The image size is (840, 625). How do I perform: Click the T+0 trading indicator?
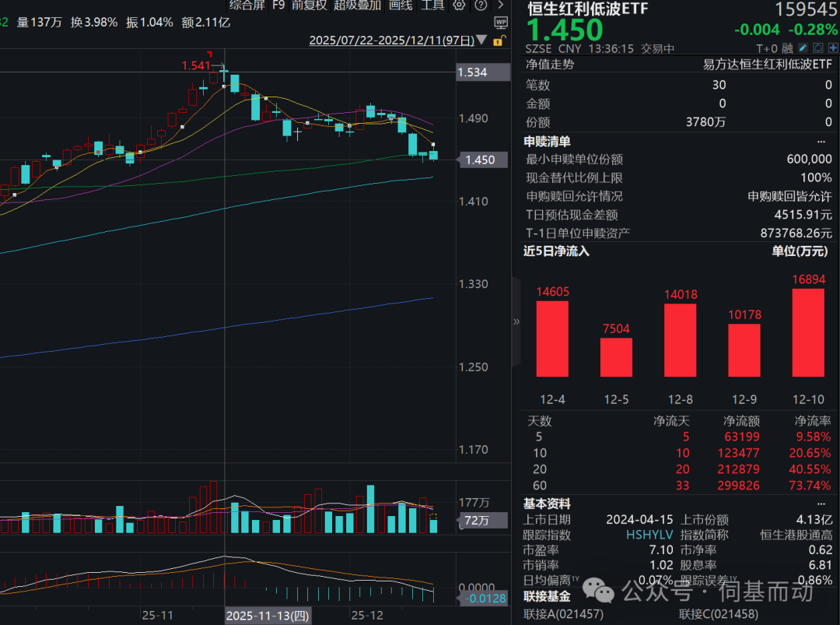(767, 48)
